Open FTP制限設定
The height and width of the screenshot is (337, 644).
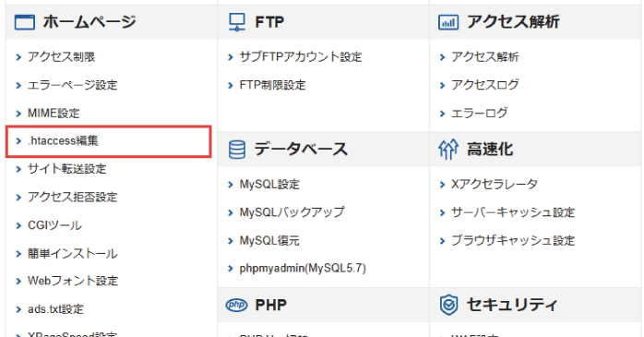click(x=273, y=85)
